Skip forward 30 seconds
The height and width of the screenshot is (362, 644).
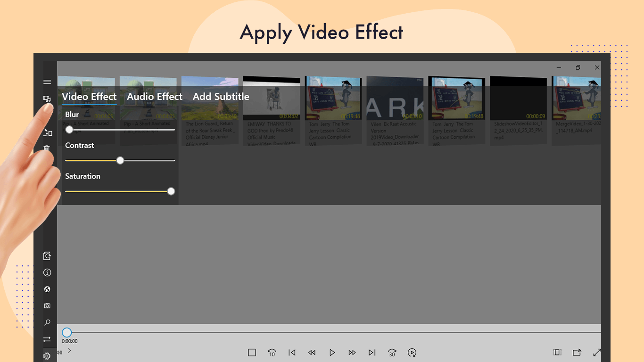point(392,353)
